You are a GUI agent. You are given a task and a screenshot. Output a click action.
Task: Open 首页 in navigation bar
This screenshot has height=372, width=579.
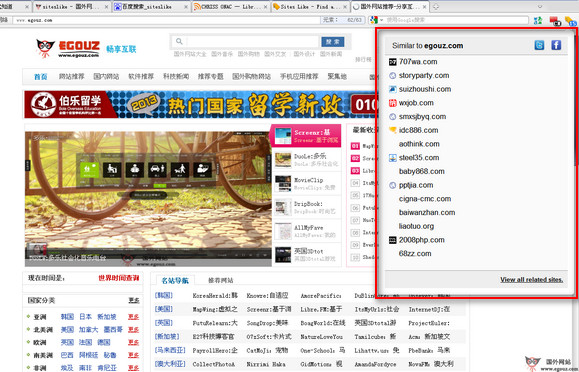41,77
